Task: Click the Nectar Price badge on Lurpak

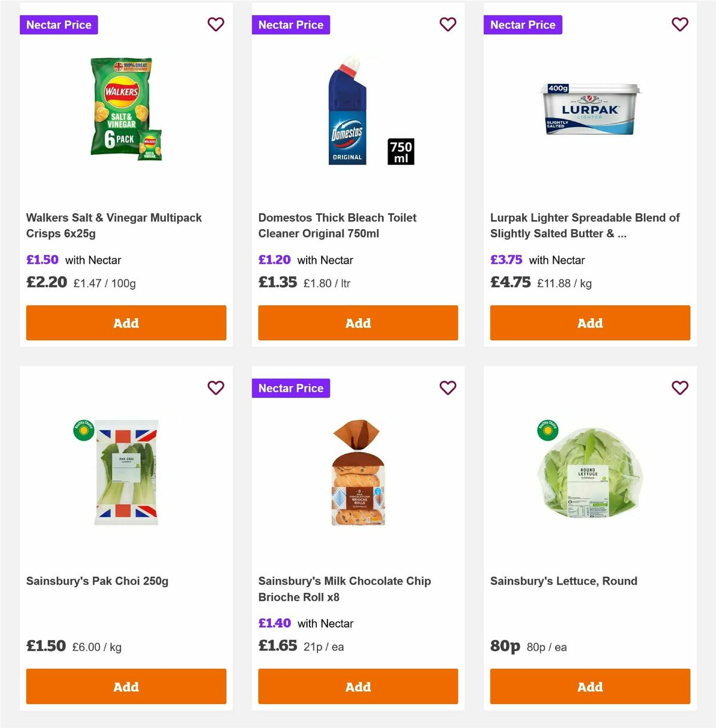Action: click(523, 24)
